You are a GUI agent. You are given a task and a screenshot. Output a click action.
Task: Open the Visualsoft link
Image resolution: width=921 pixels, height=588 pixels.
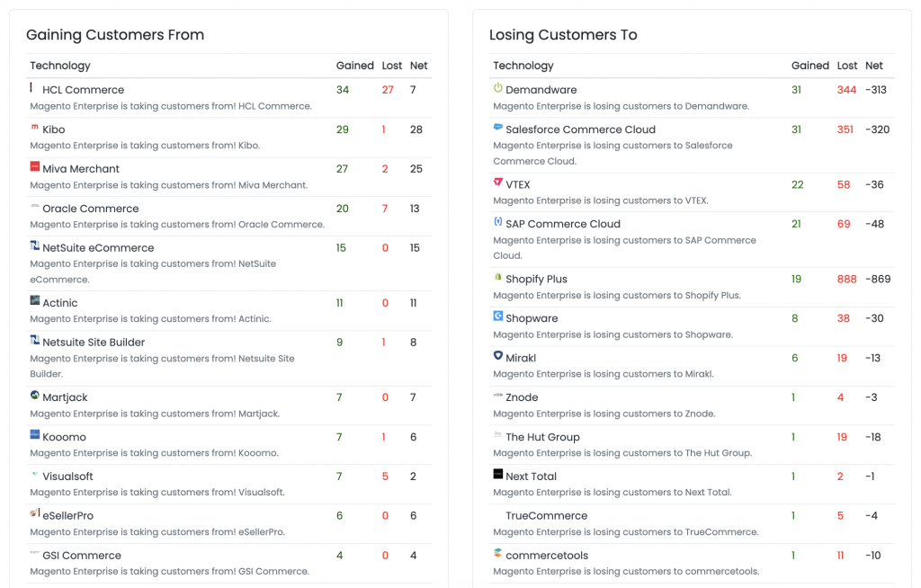pos(67,477)
